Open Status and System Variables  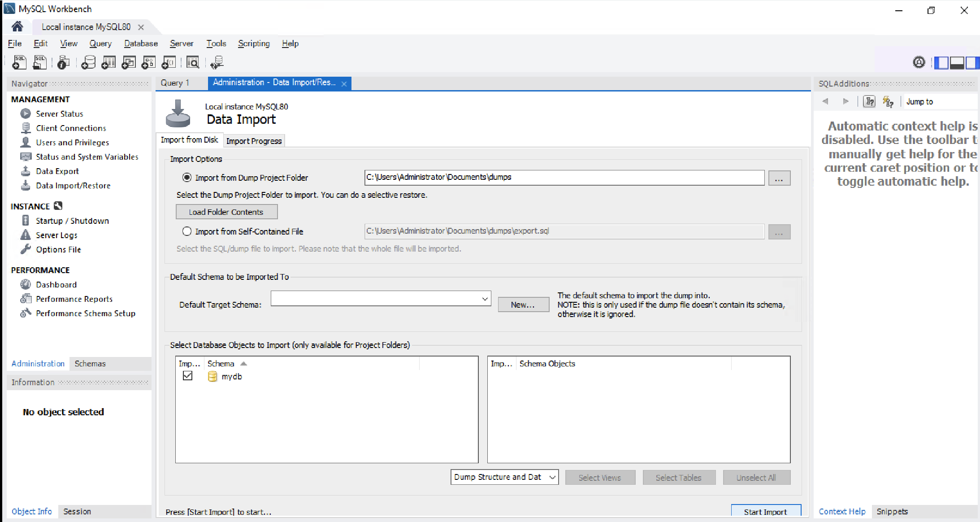tap(87, 157)
